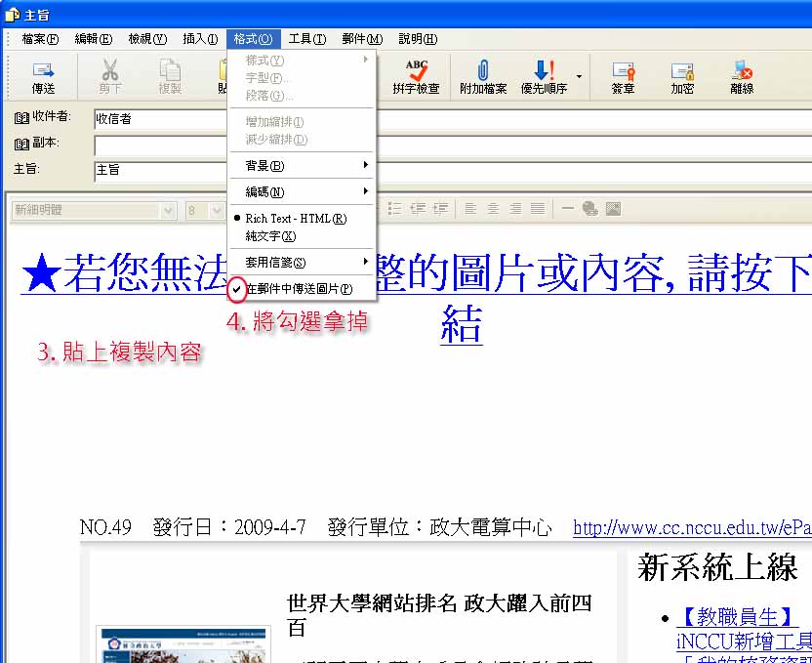Align text left in formatting toolbar
The width and height of the screenshot is (812, 663).
(470, 209)
